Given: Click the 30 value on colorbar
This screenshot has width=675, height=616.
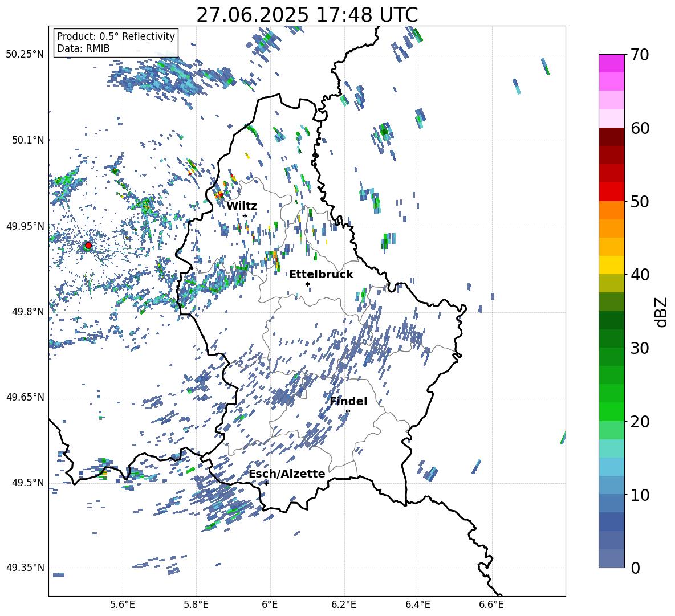Looking at the screenshot, I should point(640,348).
